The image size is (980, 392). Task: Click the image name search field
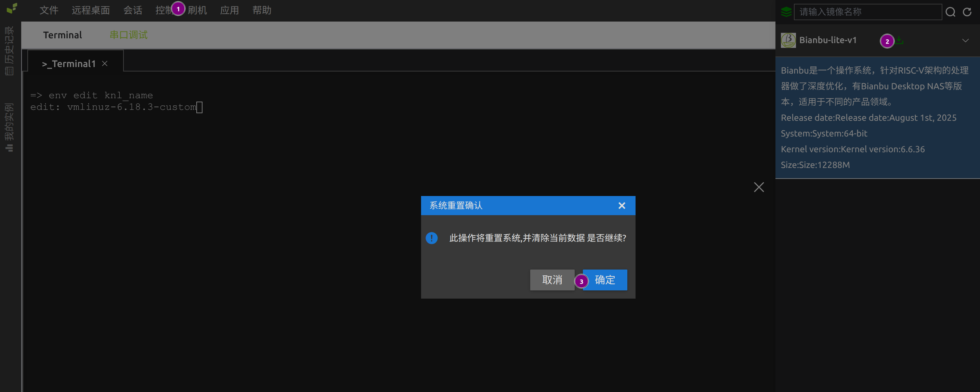click(x=867, y=12)
